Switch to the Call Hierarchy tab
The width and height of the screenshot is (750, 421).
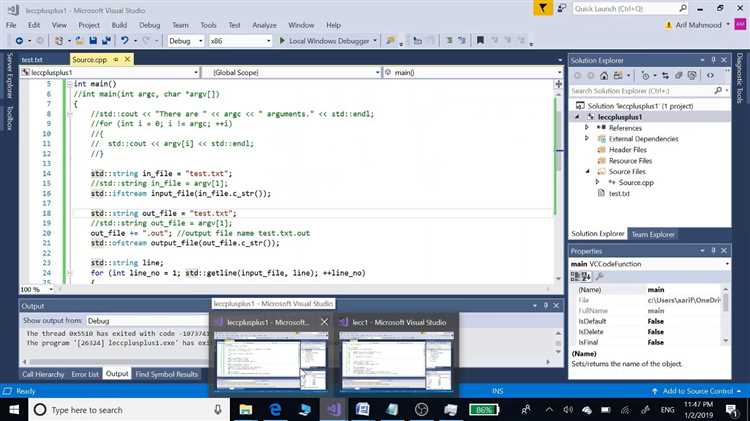point(43,374)
